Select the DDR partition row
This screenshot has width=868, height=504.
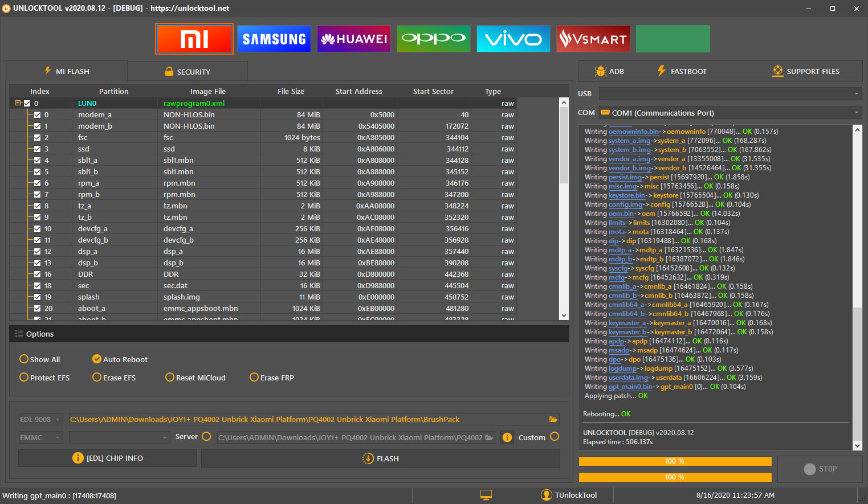(x=263, y=274)
